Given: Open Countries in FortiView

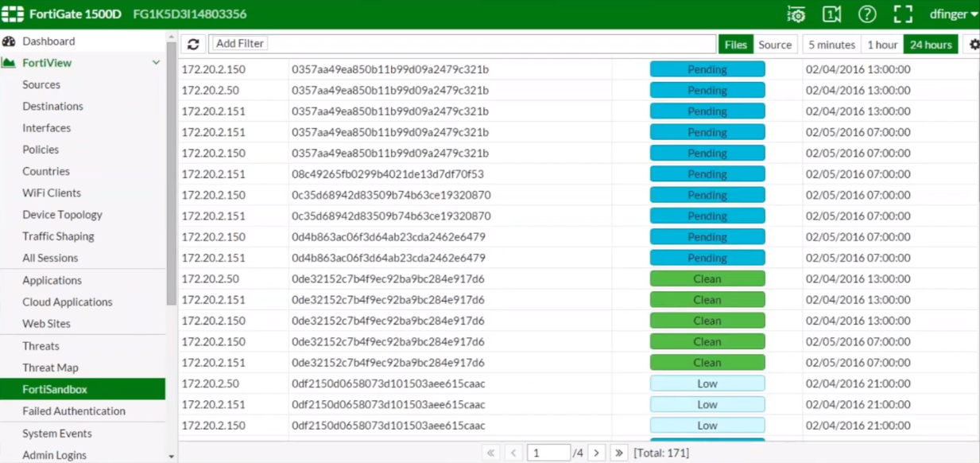Looking at the screenshot, I should (x=46, y=171).
